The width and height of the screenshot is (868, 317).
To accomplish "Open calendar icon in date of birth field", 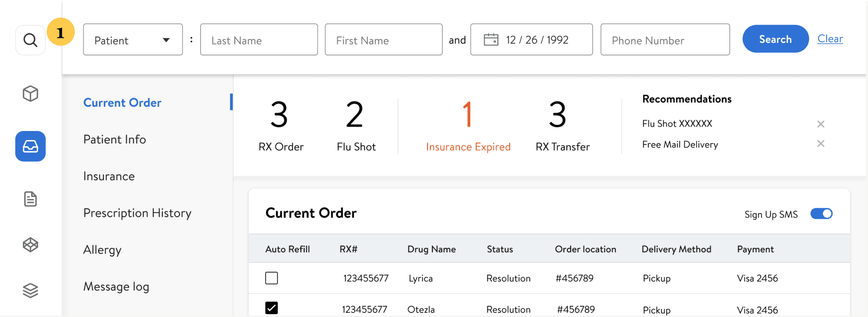I will click(491, 39).
